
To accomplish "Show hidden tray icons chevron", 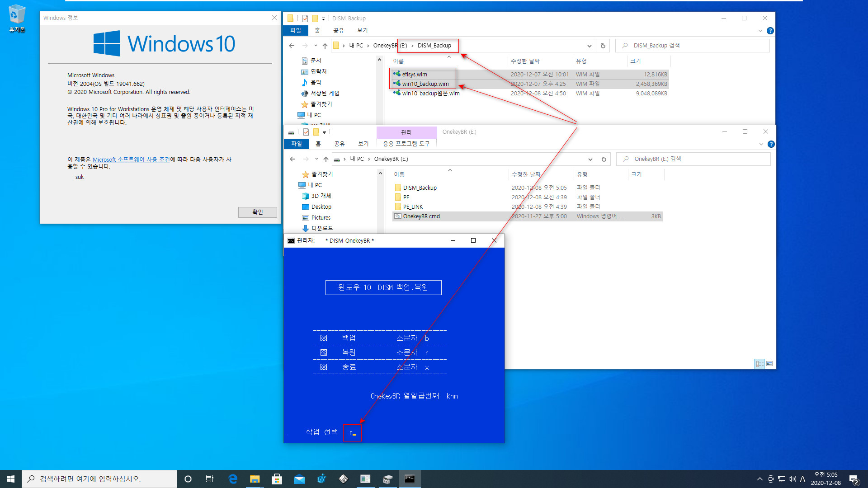I will click(759, 479).
